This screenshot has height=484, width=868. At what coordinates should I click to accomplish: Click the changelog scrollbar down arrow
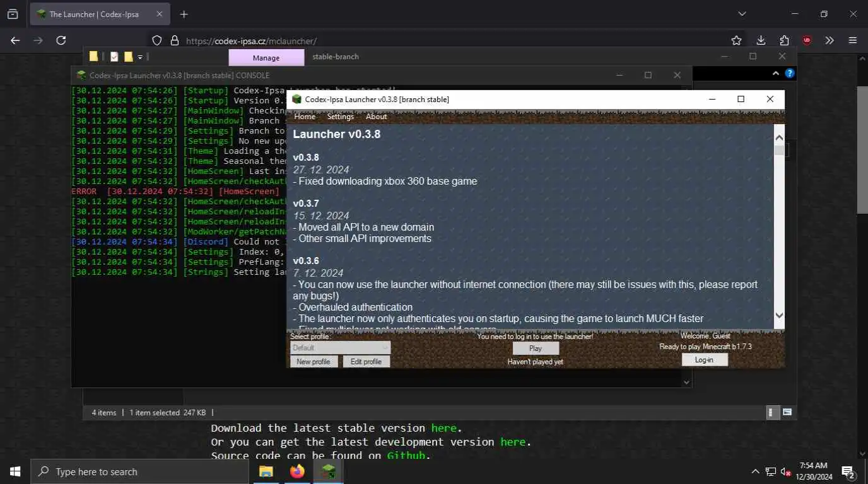point(779,315)
